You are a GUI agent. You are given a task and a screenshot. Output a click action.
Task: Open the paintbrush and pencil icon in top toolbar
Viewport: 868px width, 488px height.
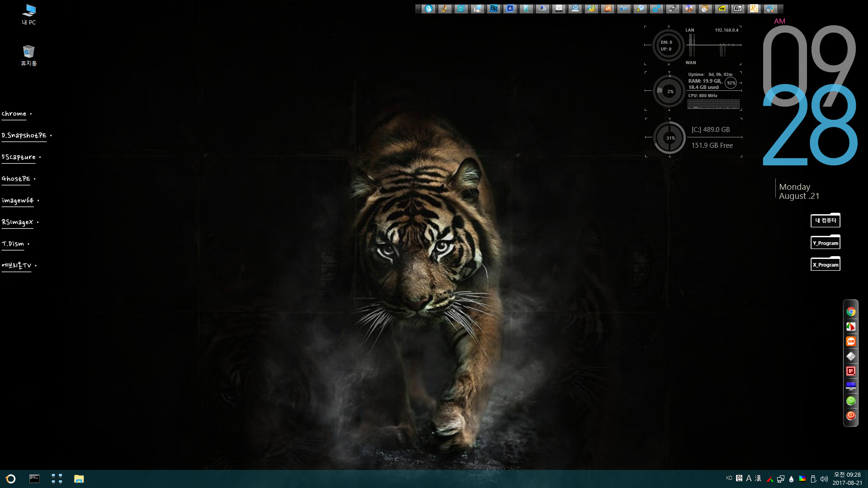click(591, 9)
